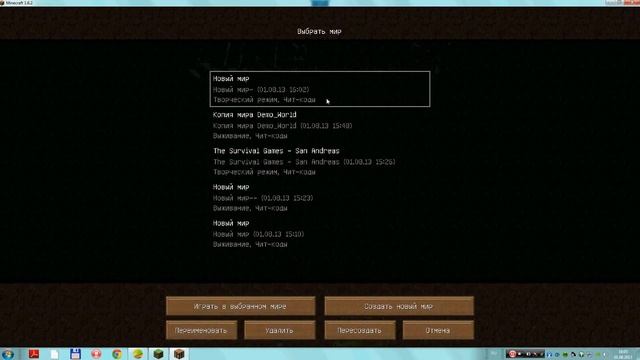Launch Google Chrome from the taskbar
640x360 pixels.
pyautogui.click(x=117, y=354)
